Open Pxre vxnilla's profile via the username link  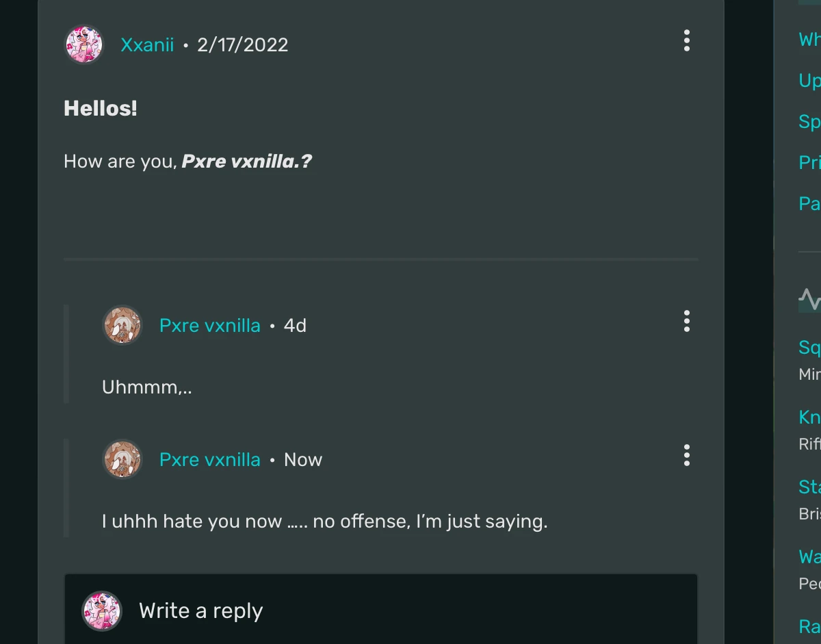pyautogui.click(x=211, y=325)
